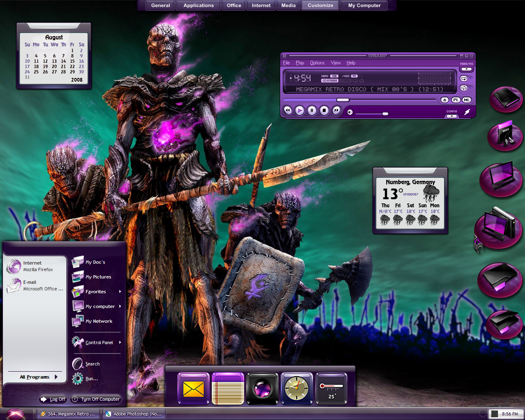
Task: Expand the Config drawer in Winamp
Action: [452, 116]
